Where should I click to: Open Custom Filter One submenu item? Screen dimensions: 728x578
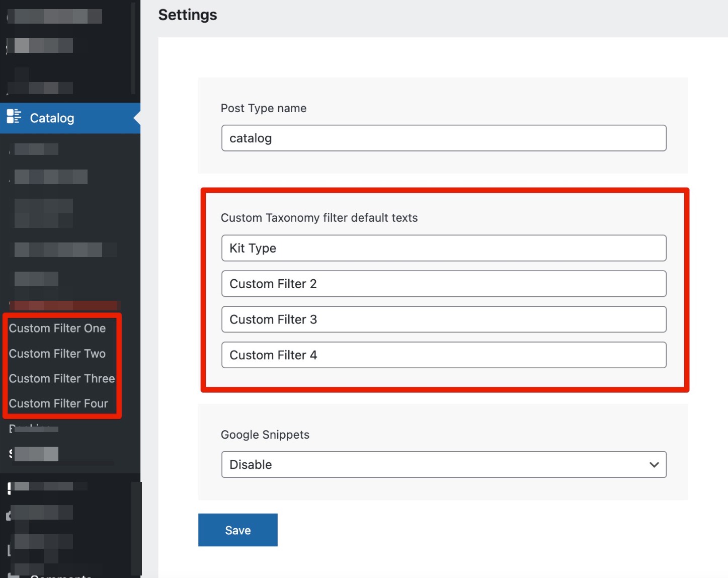[57, 328]
